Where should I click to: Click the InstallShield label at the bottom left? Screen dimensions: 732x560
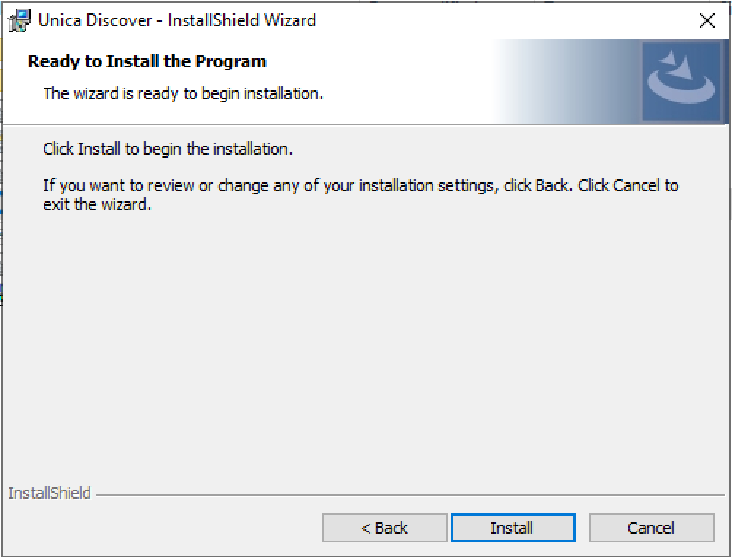[x=50, y=494]
